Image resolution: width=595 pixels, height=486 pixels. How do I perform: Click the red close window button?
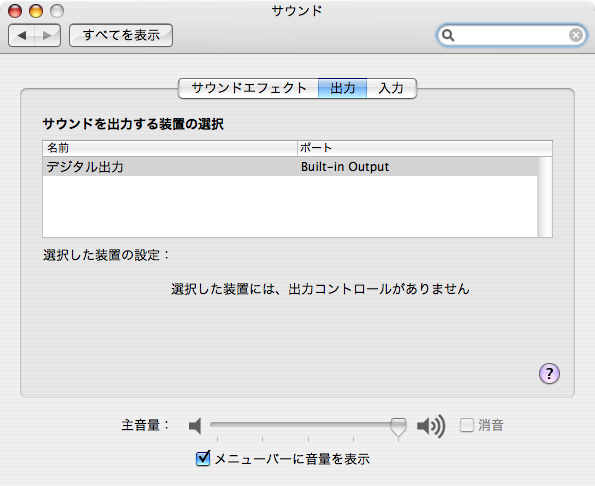coord(15,11)
